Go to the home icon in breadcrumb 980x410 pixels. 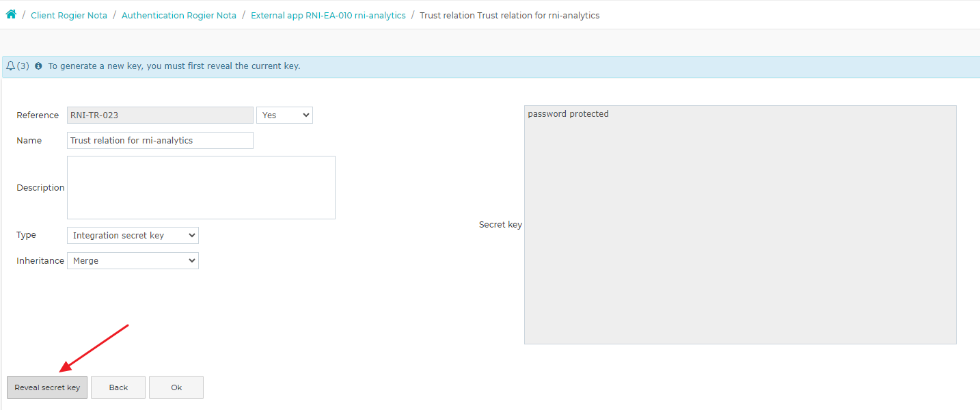tap(11, 14)
